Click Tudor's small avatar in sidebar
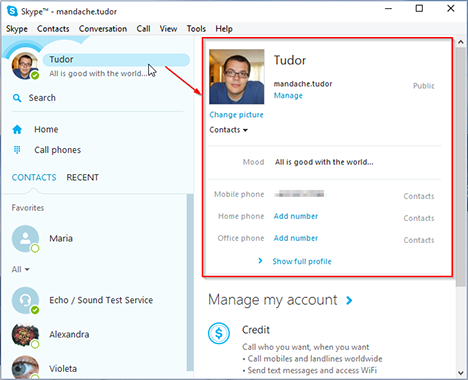Image resolution: width=468 pixels, height=380 pixels. tap(25, 66)
